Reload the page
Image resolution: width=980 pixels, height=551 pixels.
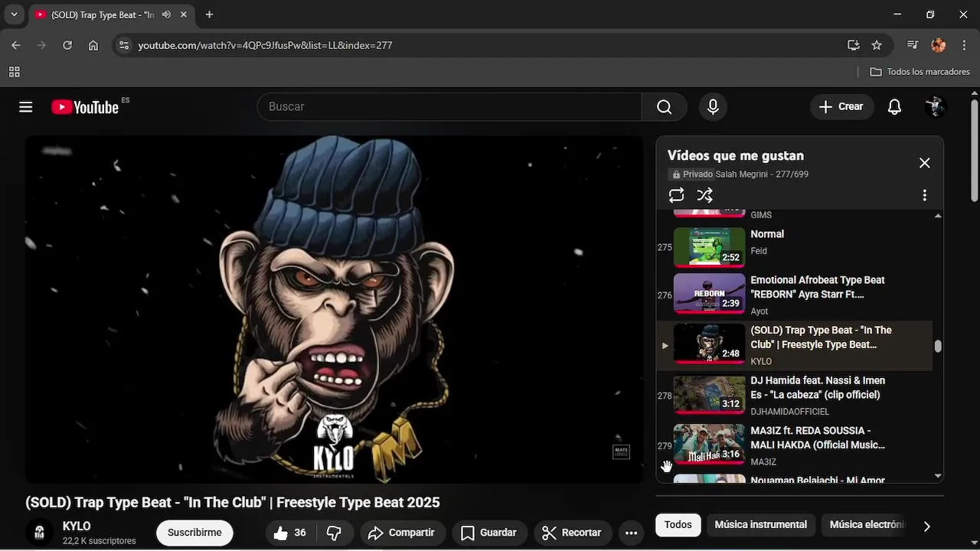[67, 45]
